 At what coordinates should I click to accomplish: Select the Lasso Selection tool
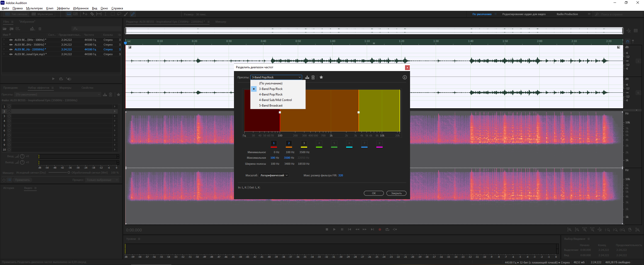(119, 14)
